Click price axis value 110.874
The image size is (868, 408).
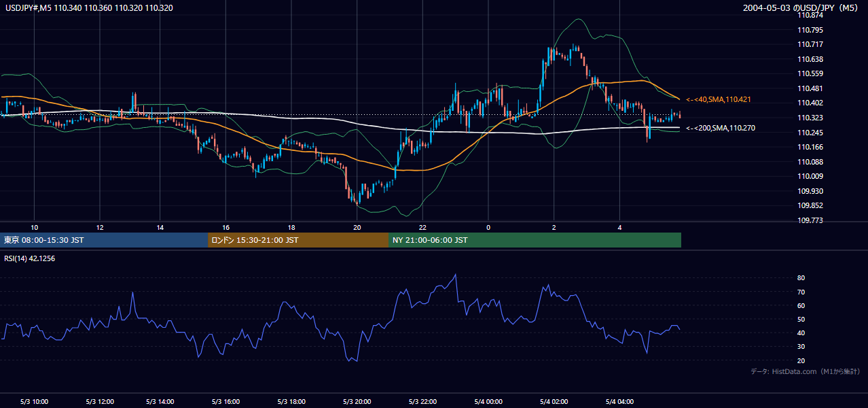[x=810, y=15]
